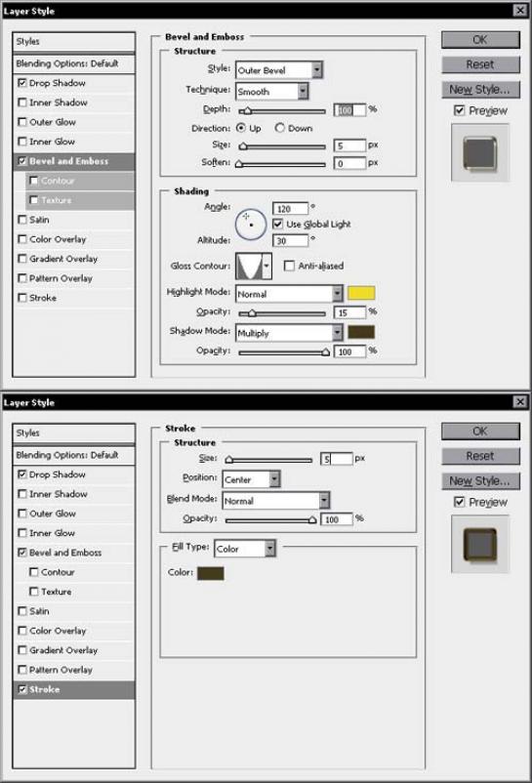This screenshot has height=783, width=532.
Task: Click the stroke Color swatch
Action: [211, 573]
